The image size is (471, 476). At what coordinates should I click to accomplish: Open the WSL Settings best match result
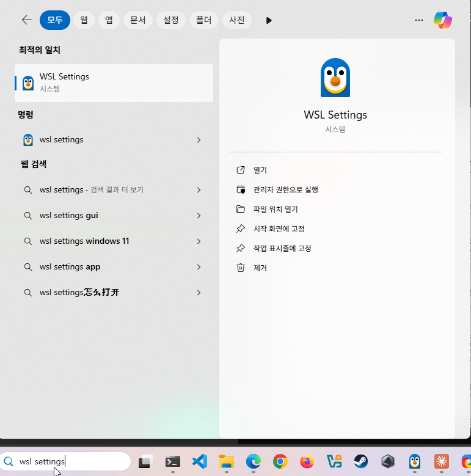coord(114,83)
